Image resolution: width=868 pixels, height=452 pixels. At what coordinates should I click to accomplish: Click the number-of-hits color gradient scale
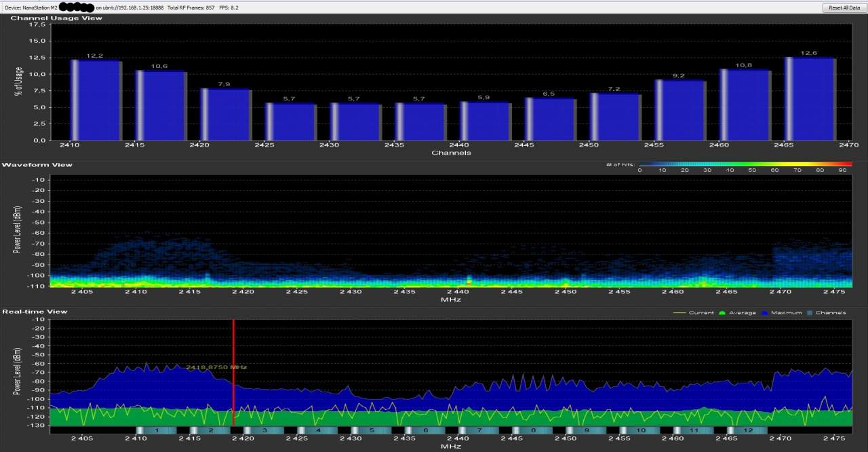pyautogui.click(x=745, y=164)
